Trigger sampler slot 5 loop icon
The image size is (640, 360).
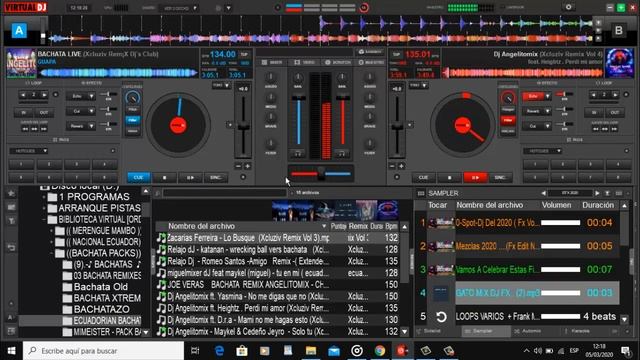pyautogui.click(x=441, y=316)
